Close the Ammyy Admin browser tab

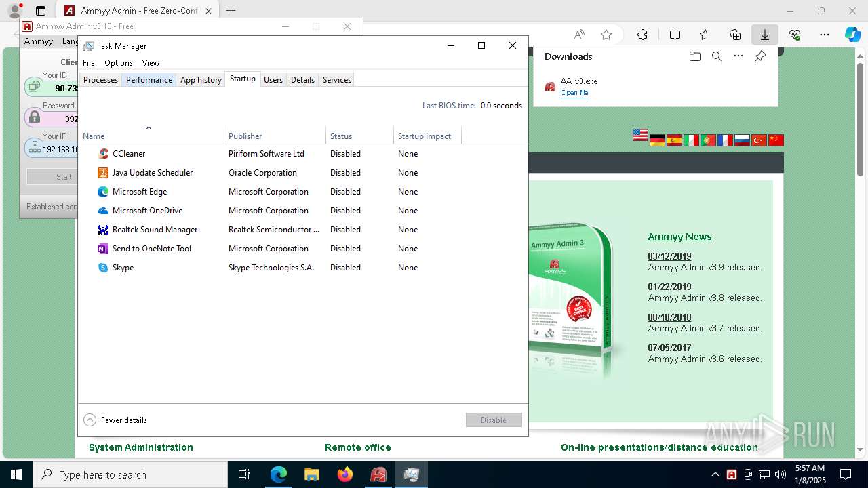(x=208, y=11)
